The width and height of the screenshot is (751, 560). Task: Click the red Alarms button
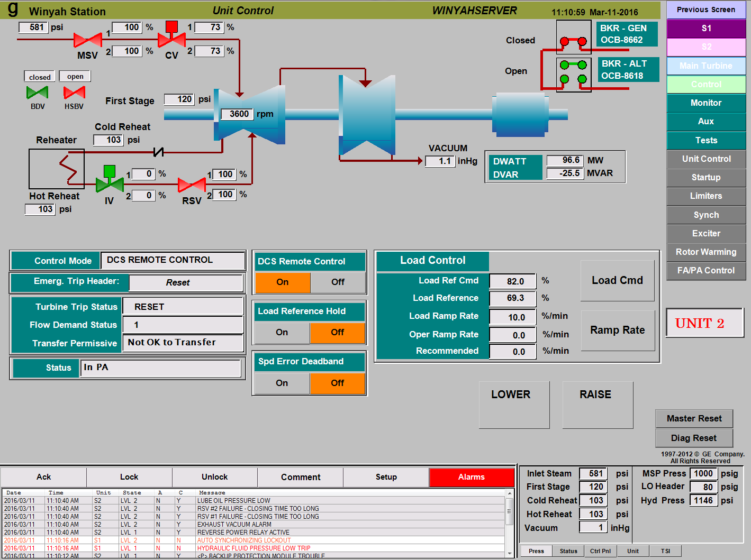click(x=471, y=477)
